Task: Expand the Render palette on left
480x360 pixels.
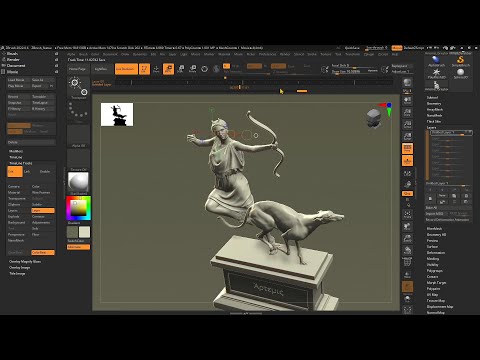Action: click(13, 60)
